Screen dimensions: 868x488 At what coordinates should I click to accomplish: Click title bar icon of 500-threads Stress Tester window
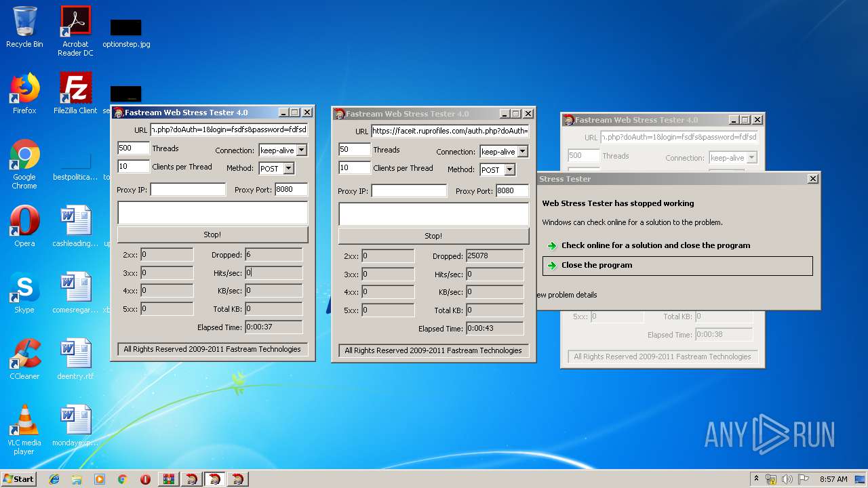(119, 113)
